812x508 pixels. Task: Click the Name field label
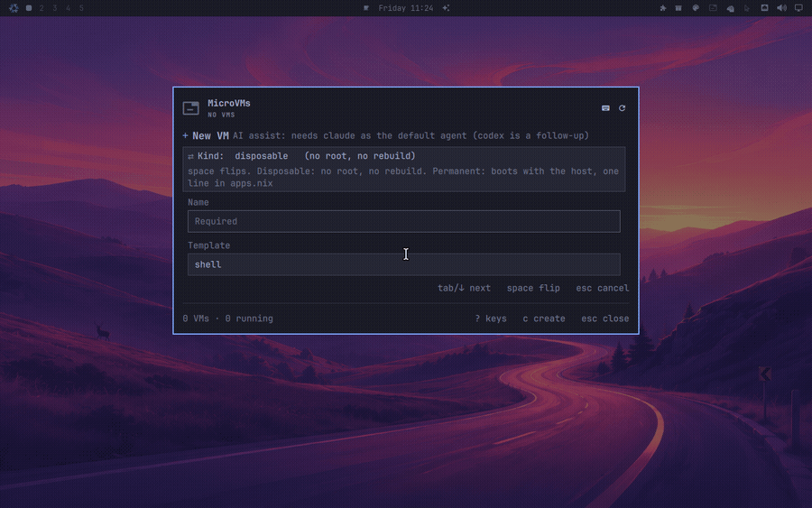[198, 202]
